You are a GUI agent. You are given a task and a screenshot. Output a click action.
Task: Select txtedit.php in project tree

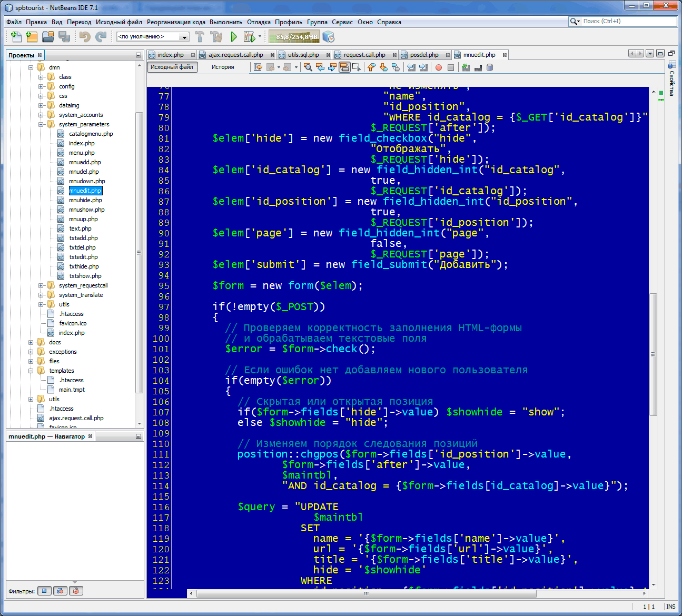pos(83,257)
